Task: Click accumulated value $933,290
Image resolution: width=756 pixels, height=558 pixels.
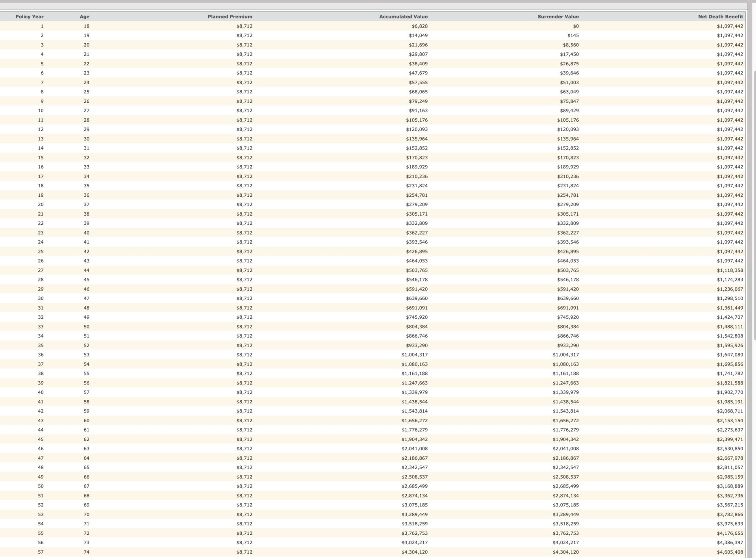Action: click(417, 345)
